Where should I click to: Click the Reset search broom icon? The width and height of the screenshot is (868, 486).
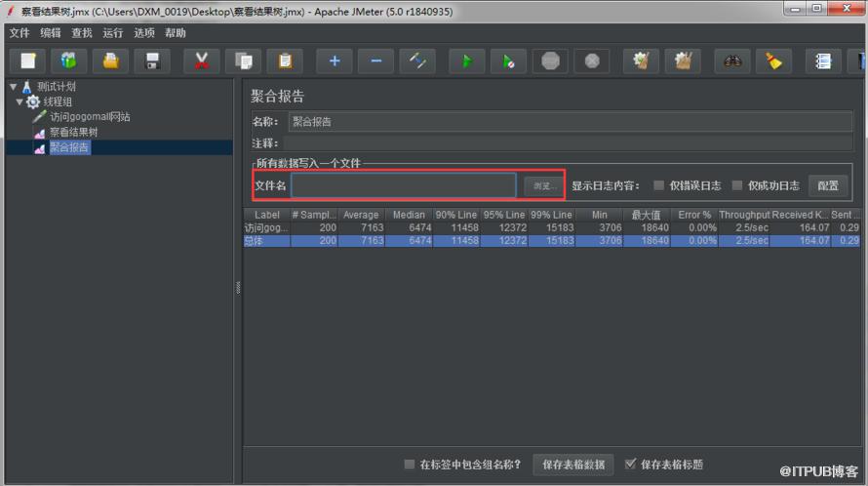click(774, 61)
